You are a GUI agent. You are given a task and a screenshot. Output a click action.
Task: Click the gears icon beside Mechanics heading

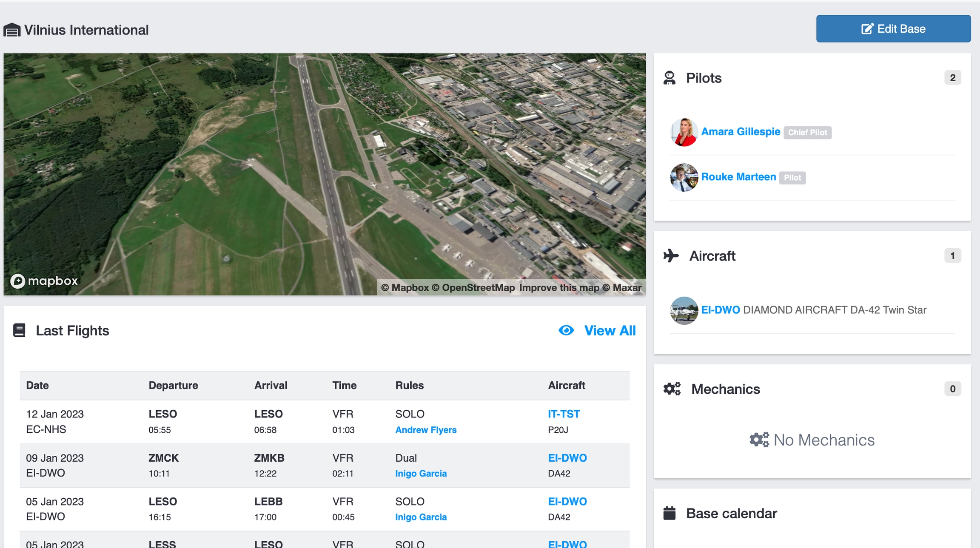click(672, 389)
